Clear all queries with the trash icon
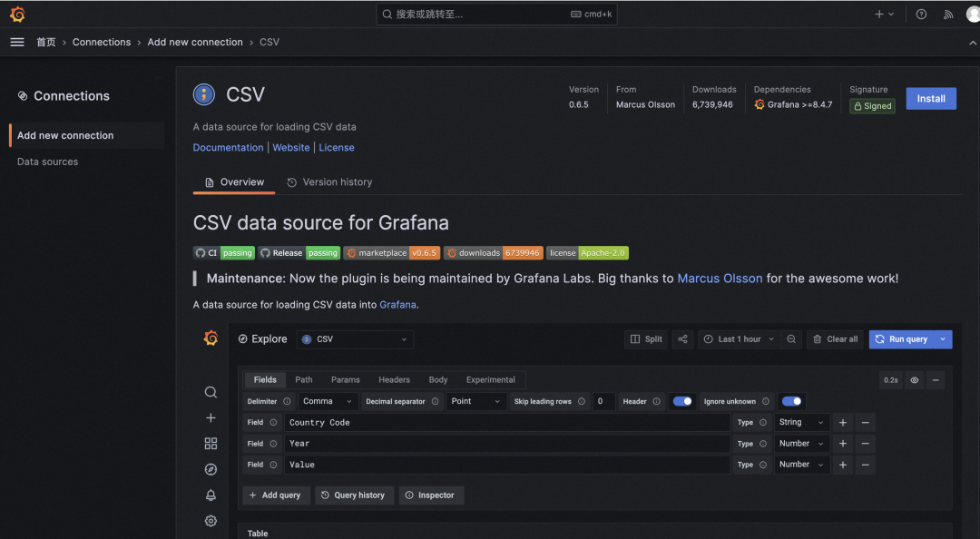 click(834, 338)
